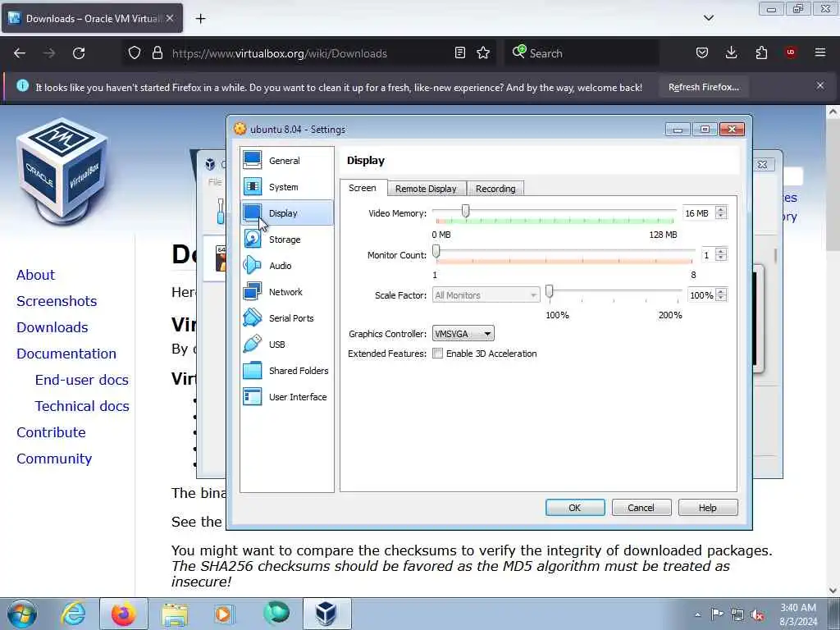Open End-user docs link
The height and width of the screenshot is (630, 840).
[82, 380]
